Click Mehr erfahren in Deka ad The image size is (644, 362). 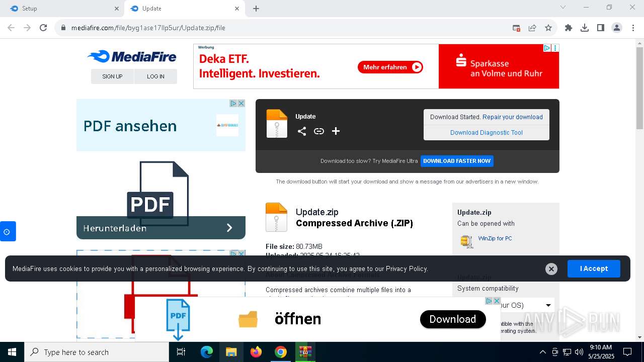[x=390, y=67]
